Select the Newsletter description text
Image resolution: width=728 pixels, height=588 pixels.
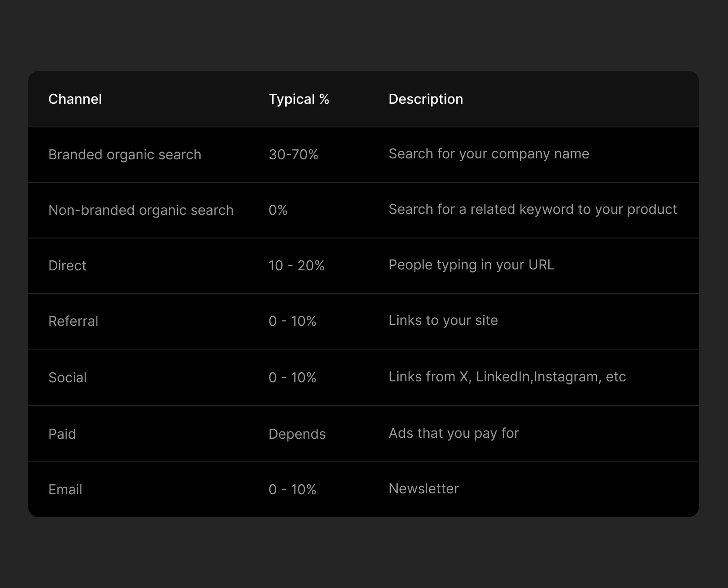pos(423,489)
